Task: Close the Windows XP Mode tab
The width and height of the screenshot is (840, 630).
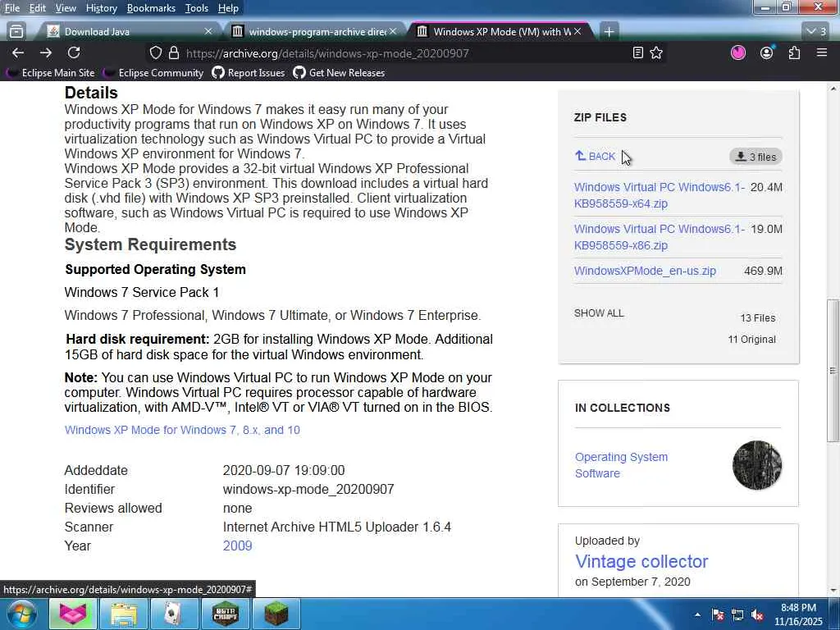Action: click(x=577, y=32)
